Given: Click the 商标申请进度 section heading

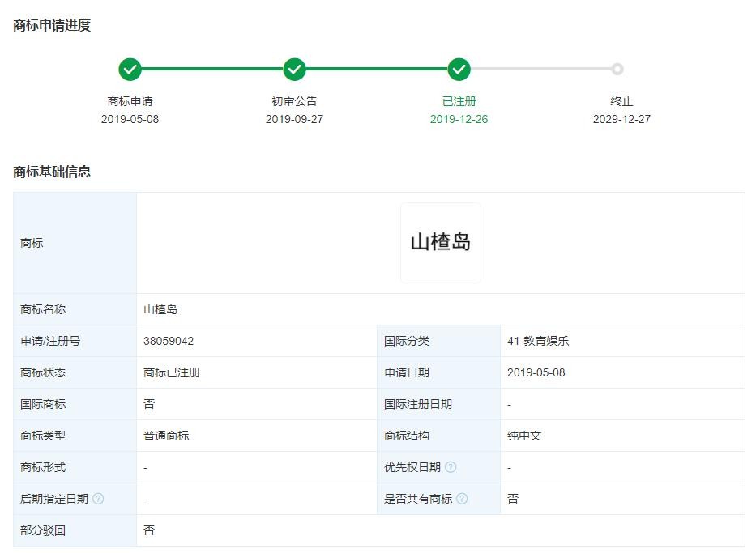Looking at the screenshot, I should click(52, 25).
